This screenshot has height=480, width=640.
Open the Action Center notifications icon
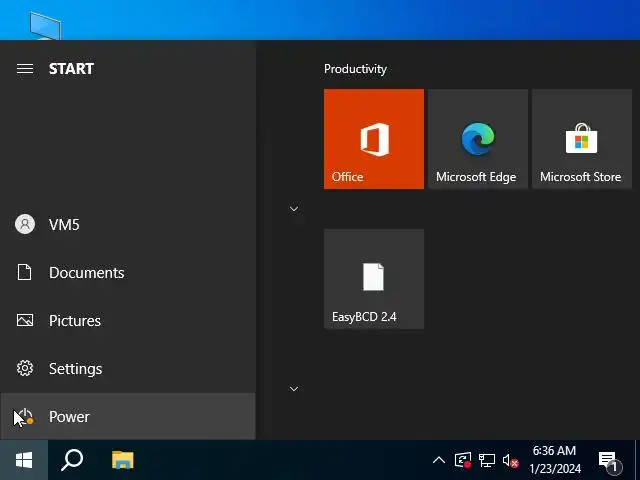coord(610,461)
